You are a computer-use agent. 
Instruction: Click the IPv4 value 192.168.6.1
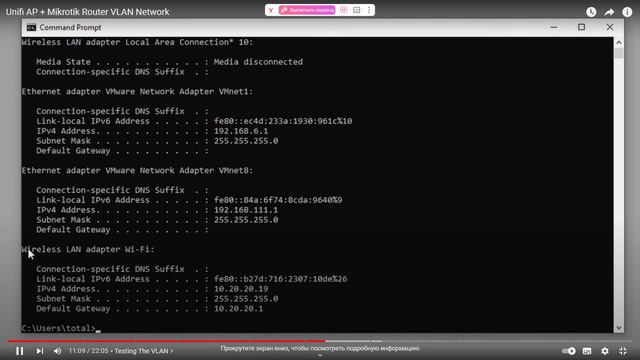pos(241,131)
